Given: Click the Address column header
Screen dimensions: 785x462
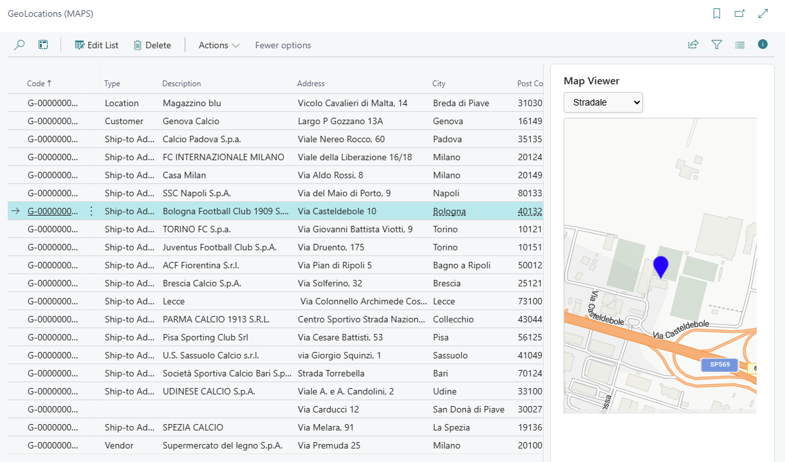Looking at the screenshot, I should (x=311, y=84).
